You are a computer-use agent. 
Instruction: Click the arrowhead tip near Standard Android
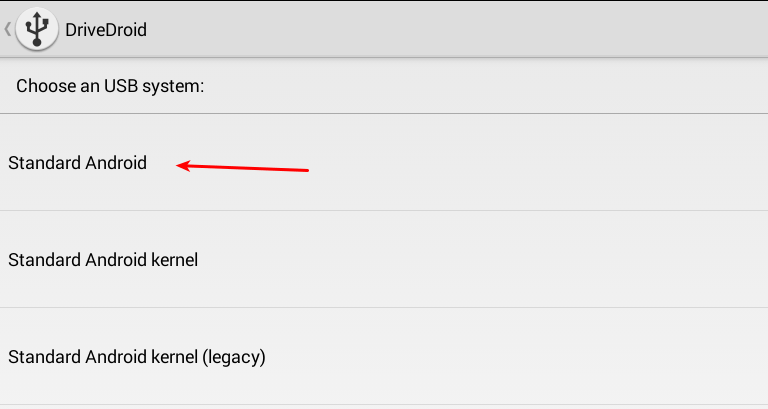181,165
